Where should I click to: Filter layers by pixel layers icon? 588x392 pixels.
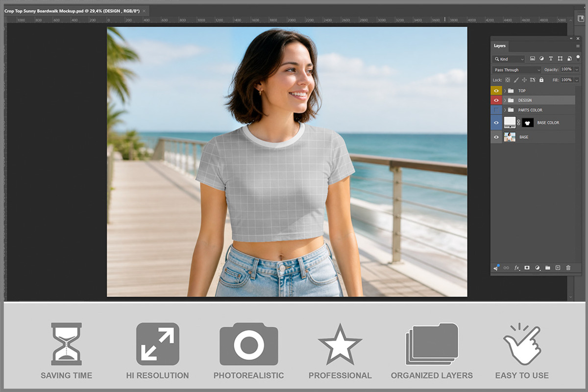point(533,58)
